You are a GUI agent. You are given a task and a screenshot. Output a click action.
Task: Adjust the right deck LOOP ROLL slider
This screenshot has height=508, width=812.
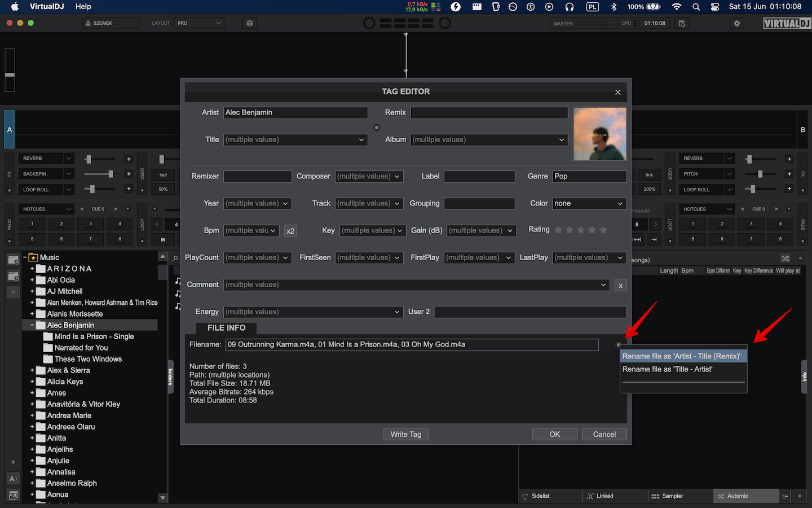coord(761,189)
